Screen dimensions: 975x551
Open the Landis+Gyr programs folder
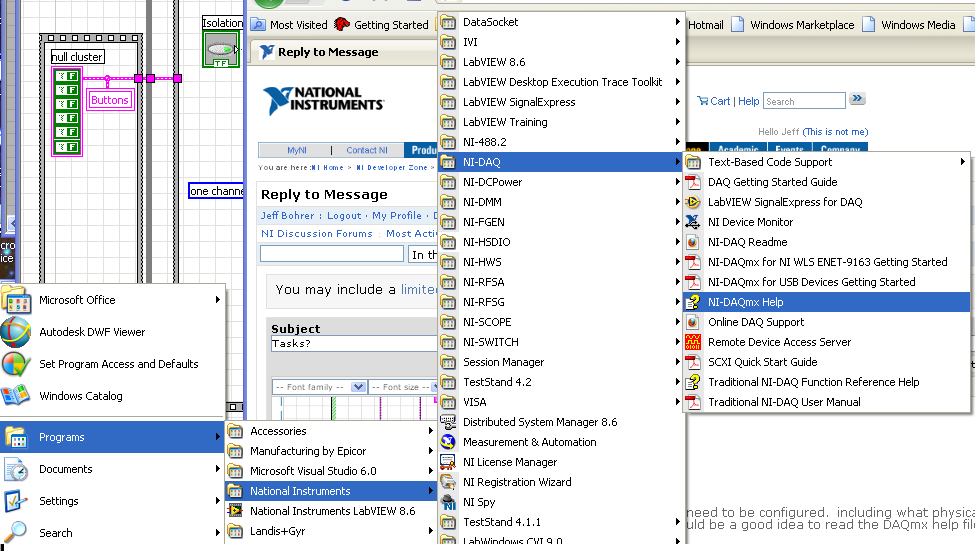click(331, 531)
